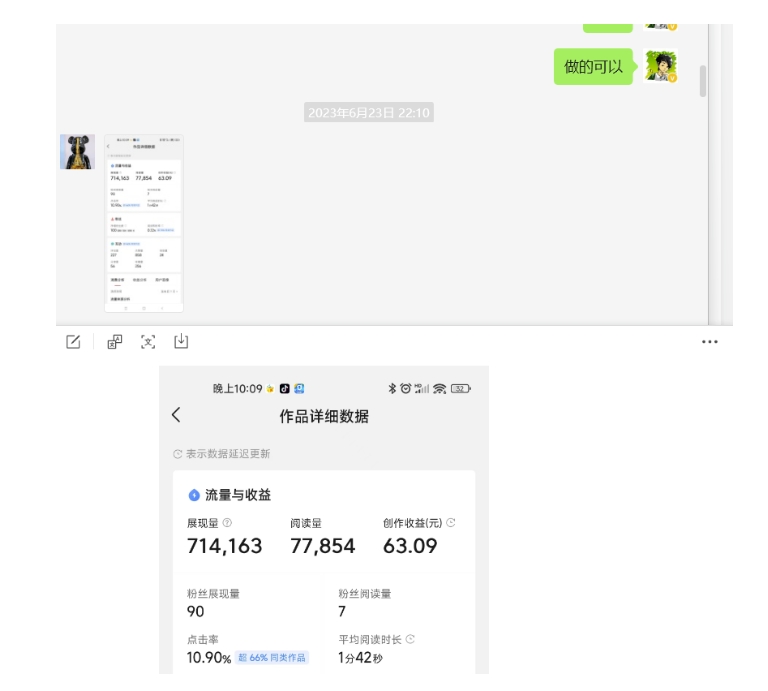Click the refresh icon next to 创作收益(元)
Viewport: 768px width, 691px height.
click(451, 523)
